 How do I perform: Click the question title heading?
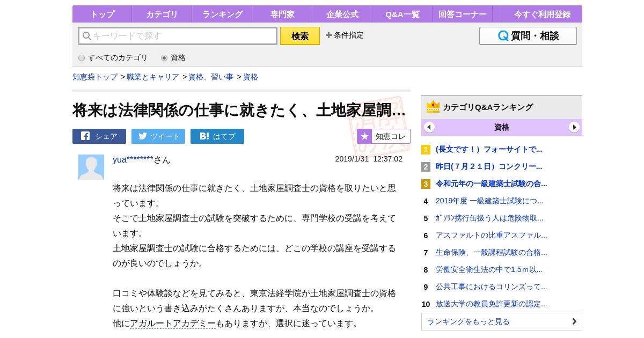pyautogui.click(x=239, y=110)
